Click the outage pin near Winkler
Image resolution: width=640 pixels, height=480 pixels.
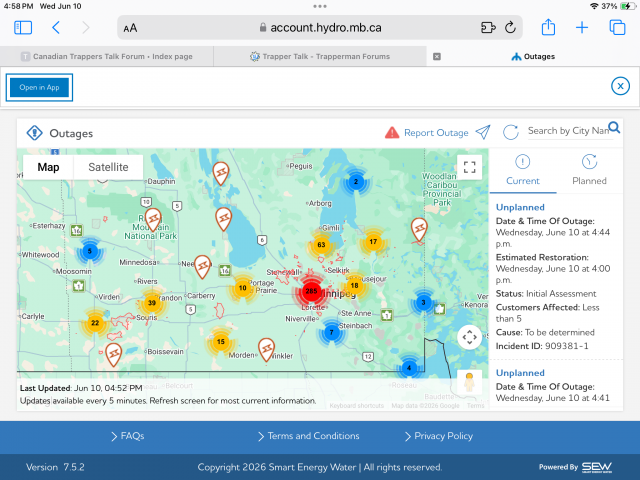pyautogui.click(x=267, y=349)
